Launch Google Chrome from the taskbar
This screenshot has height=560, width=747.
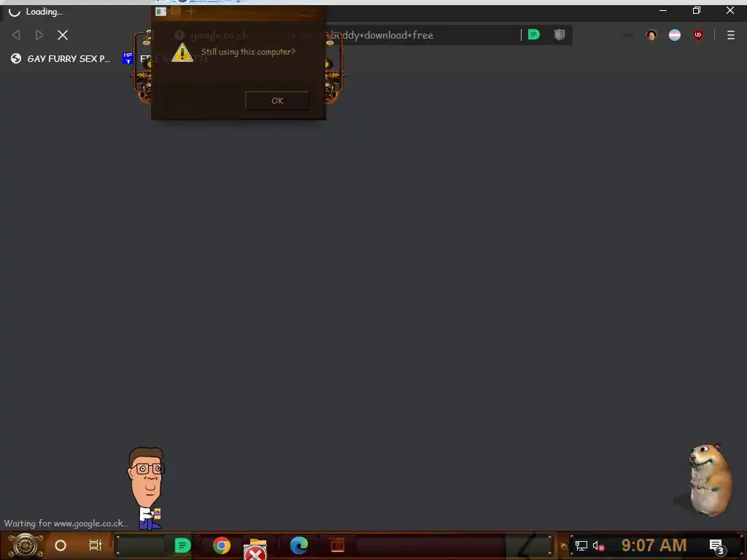coord(222,545)
